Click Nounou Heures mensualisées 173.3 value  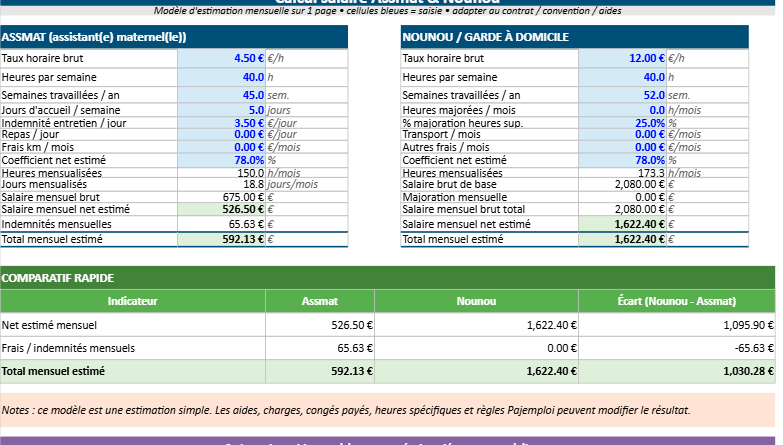coord(622,173)
